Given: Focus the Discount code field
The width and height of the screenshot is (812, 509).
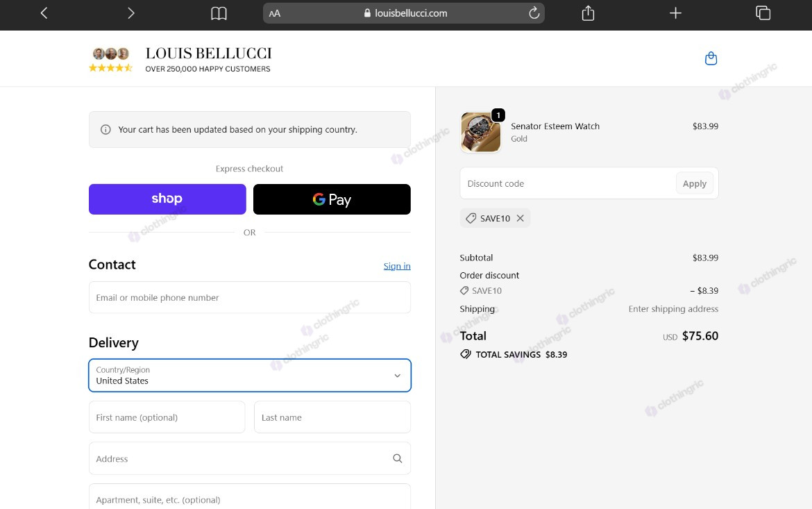Looking at the screenshot, I should pyautogui.click(x=568, y=183).
